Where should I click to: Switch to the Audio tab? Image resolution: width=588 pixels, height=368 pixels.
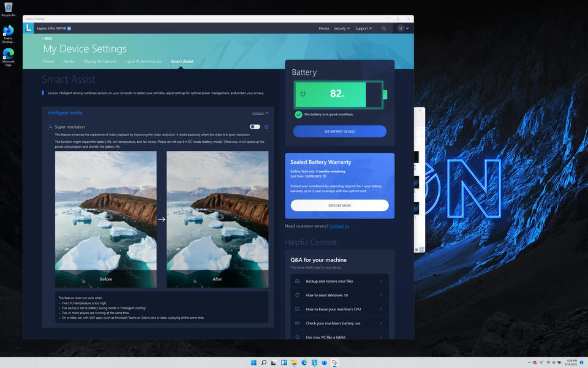pyautogui.click(x=69, y=61)
